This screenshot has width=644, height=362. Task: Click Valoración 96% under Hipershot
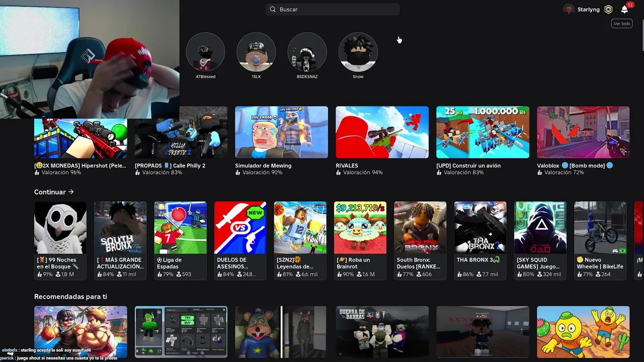coord(61,172)
